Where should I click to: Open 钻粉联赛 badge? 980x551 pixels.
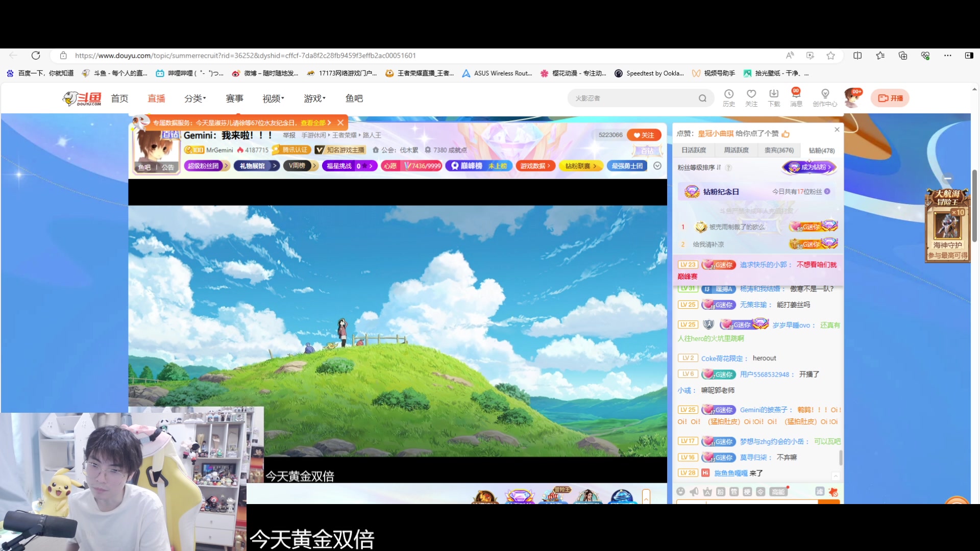[581, 166]
